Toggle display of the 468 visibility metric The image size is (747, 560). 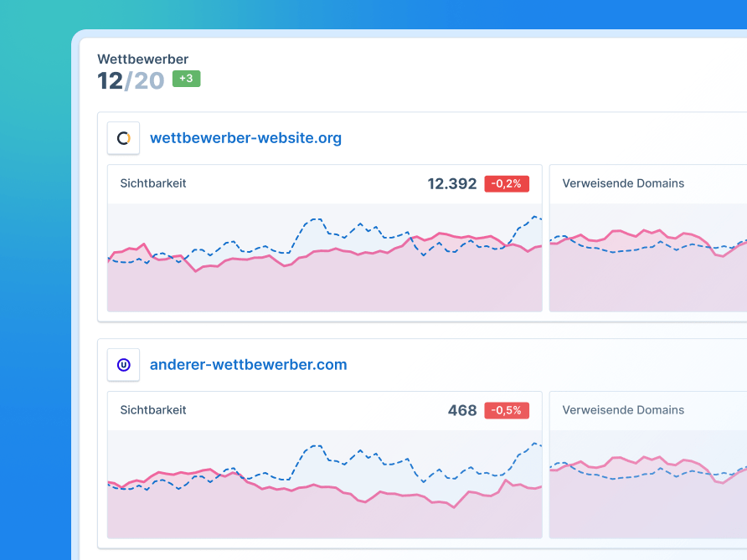461,410
